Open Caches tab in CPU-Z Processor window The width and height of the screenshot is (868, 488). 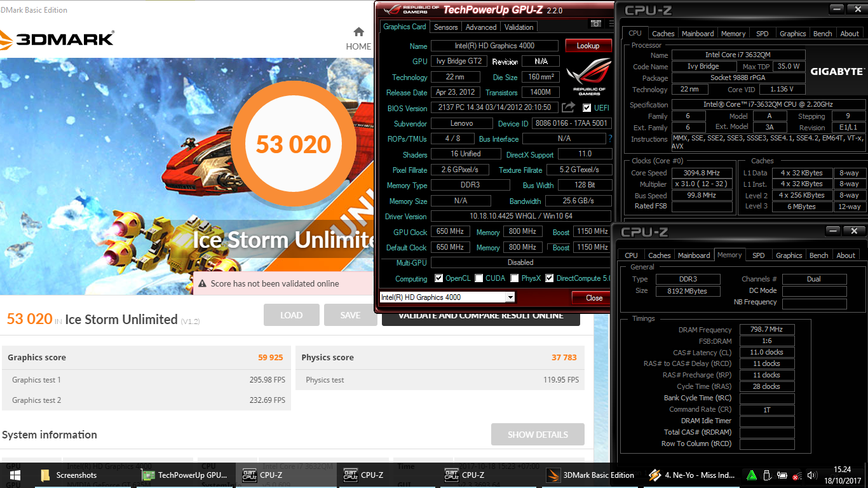point(663,34)
